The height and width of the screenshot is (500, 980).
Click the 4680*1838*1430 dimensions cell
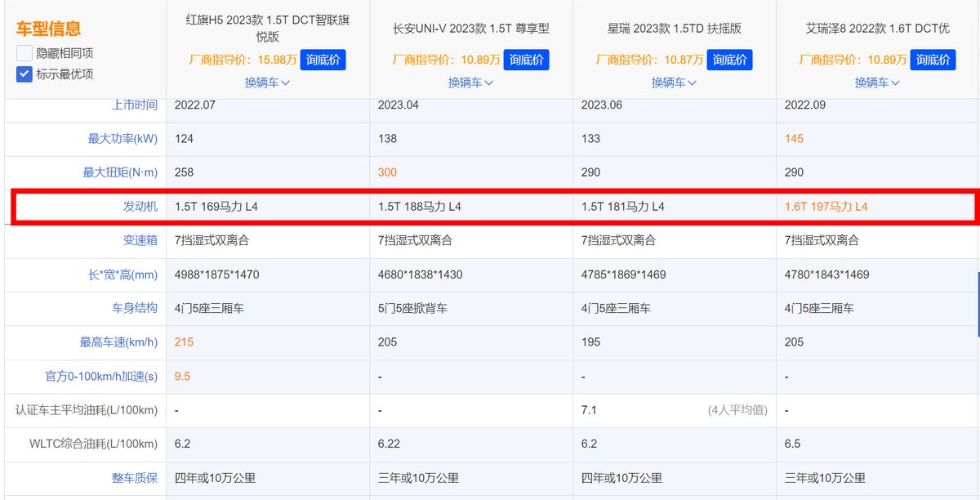[x=420, y=275]
